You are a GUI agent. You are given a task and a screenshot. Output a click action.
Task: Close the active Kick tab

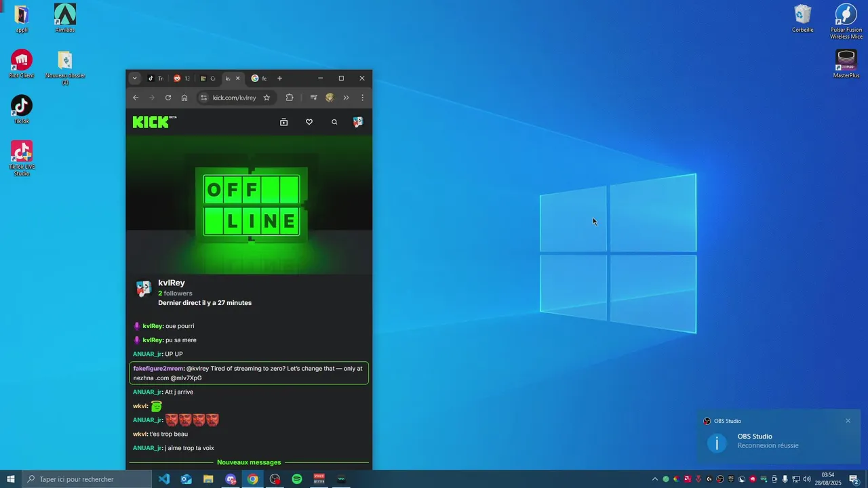pyautogui.click(x=237, y=79)
